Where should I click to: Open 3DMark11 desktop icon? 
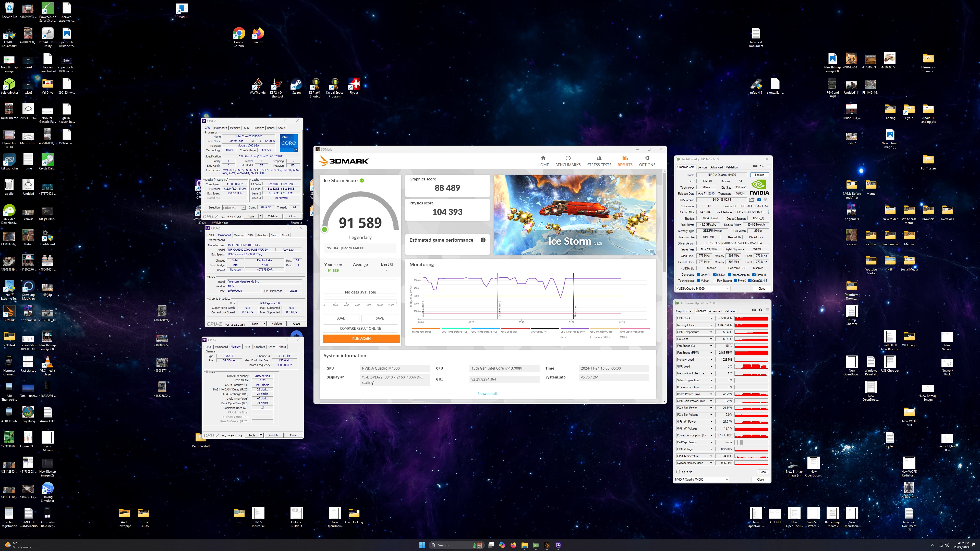tap(182, 11)
